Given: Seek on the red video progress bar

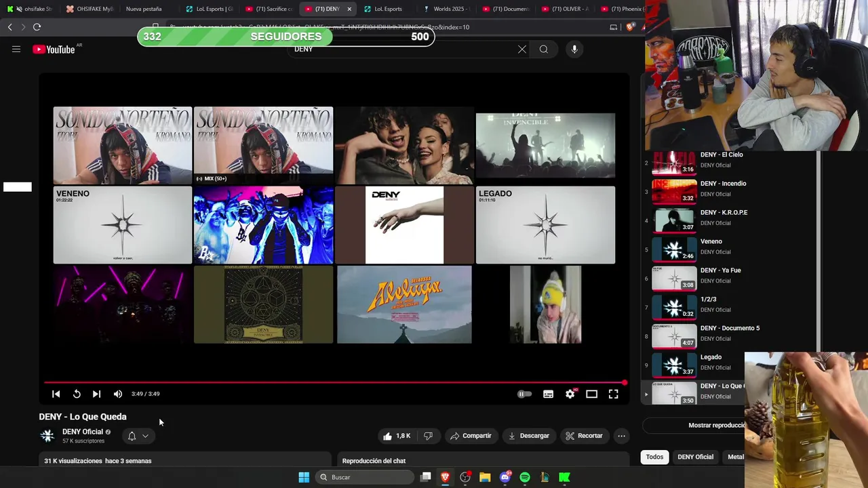Looking at the screenshot, I should click(x=334, y=383).
